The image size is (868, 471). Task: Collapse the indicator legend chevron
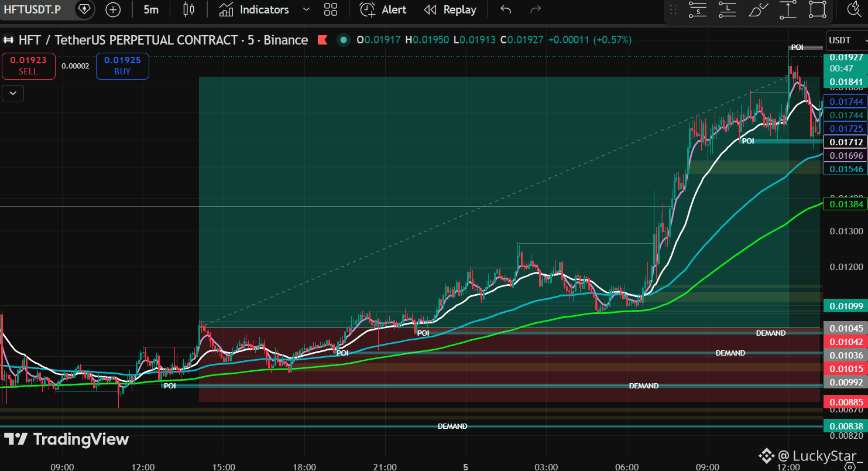pos(13,93)
